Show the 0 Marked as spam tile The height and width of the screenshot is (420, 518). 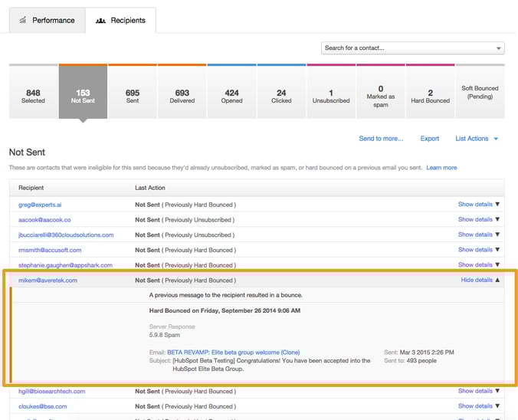[x=381, y=91]
